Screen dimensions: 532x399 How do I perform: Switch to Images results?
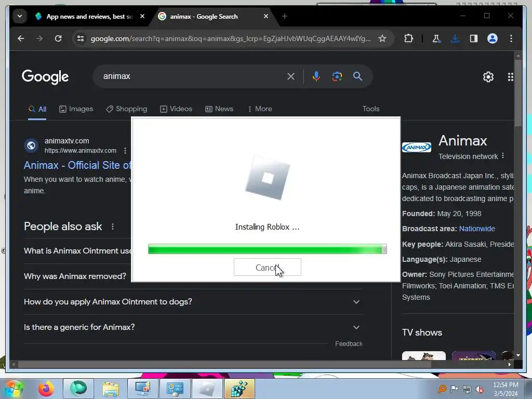[x=76, y=109]
